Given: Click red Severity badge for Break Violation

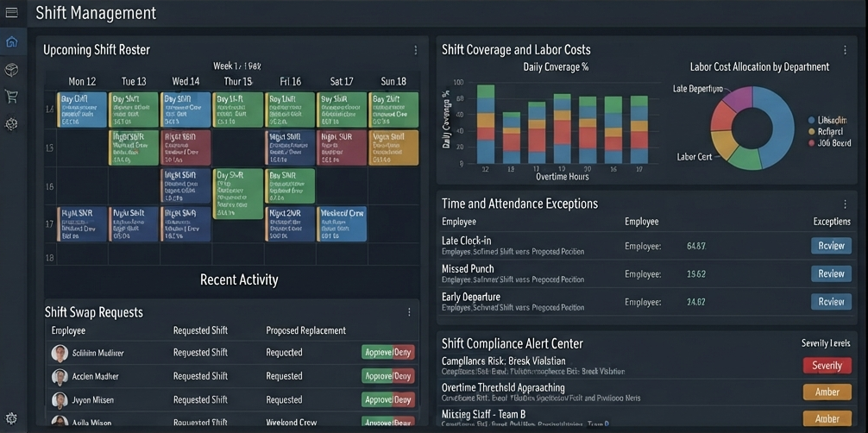Looking at the screenshot, I should (827, 366).
